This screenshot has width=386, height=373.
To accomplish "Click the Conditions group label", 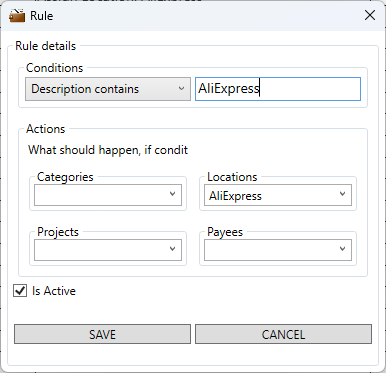I will 54,68.
